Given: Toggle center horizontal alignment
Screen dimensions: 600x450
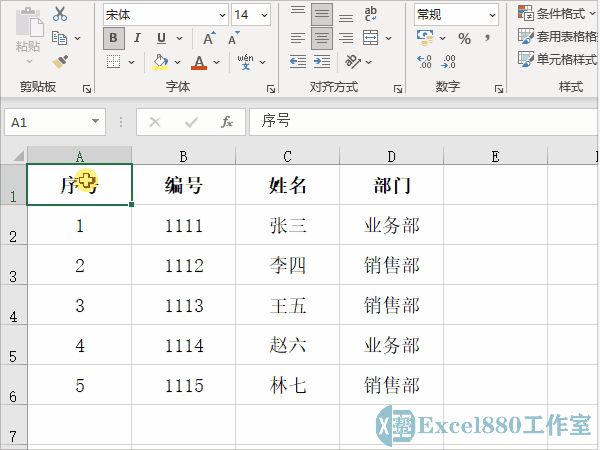Looking at the screenshot, I should (322, 38).
